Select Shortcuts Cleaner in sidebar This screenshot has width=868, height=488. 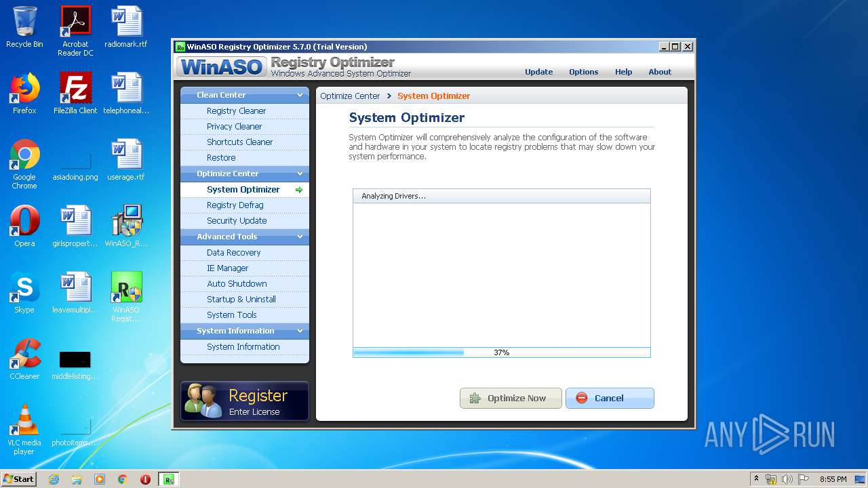244,142
